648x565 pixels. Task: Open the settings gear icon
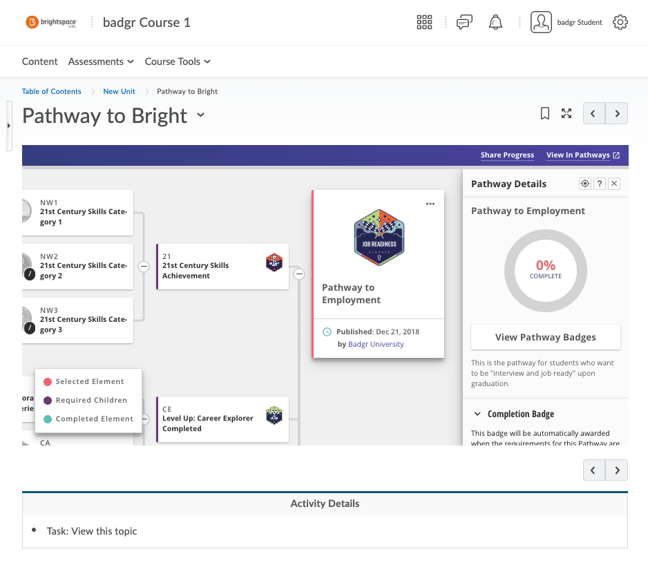[620, 22]
